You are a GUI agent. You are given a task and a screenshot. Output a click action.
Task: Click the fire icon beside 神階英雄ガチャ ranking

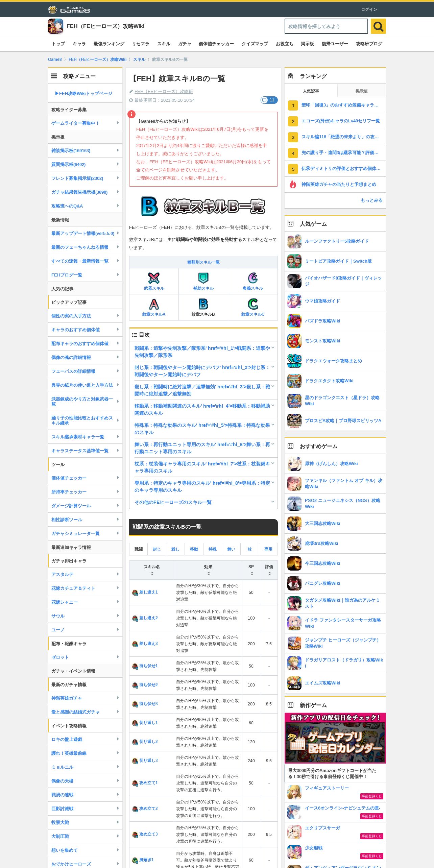pos(293,185)
